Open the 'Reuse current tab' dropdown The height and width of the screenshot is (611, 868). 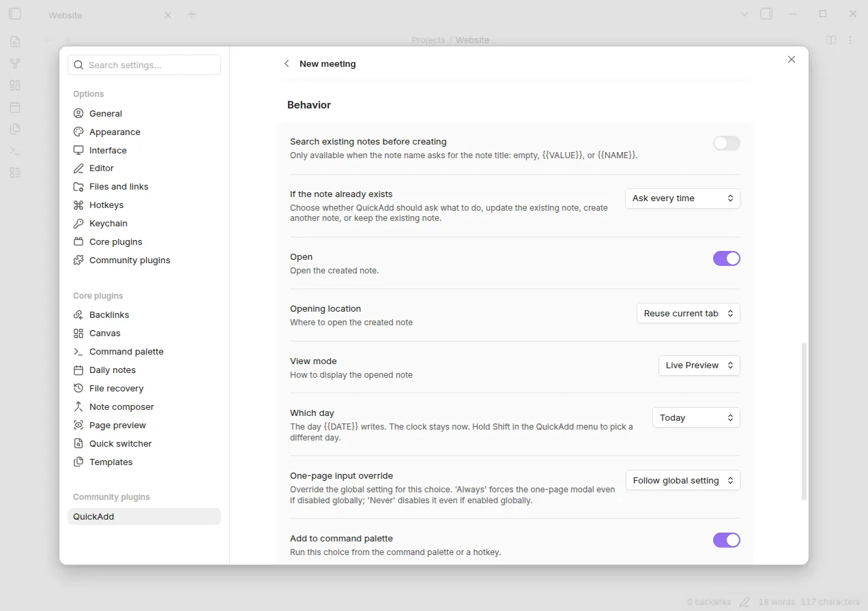689,314
